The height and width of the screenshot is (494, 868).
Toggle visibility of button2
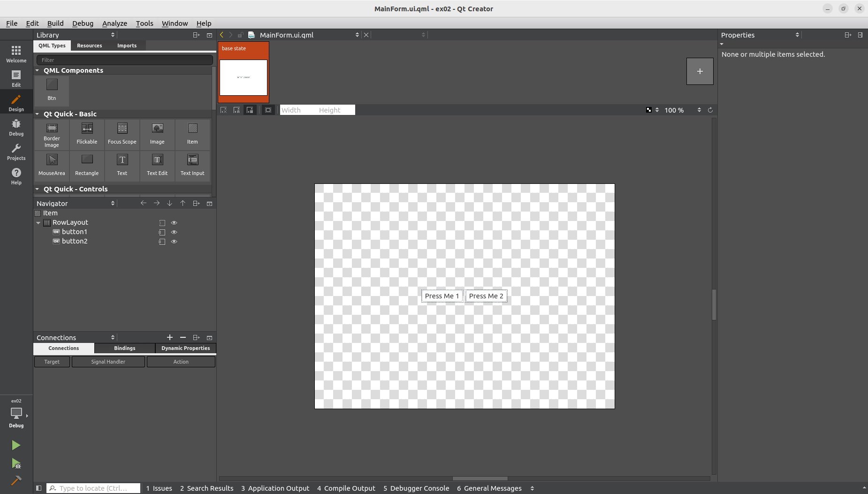pos(174,242)
